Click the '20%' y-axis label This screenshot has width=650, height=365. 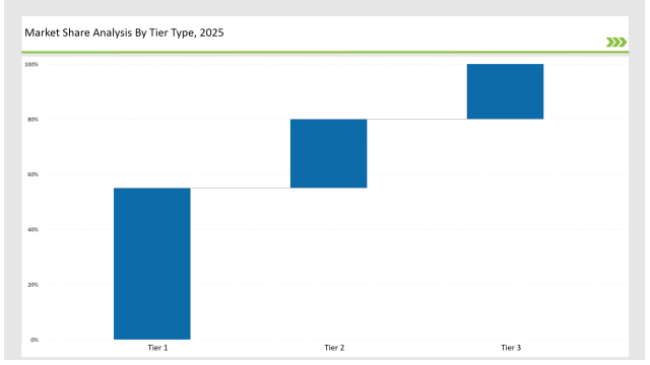point(33,285)
